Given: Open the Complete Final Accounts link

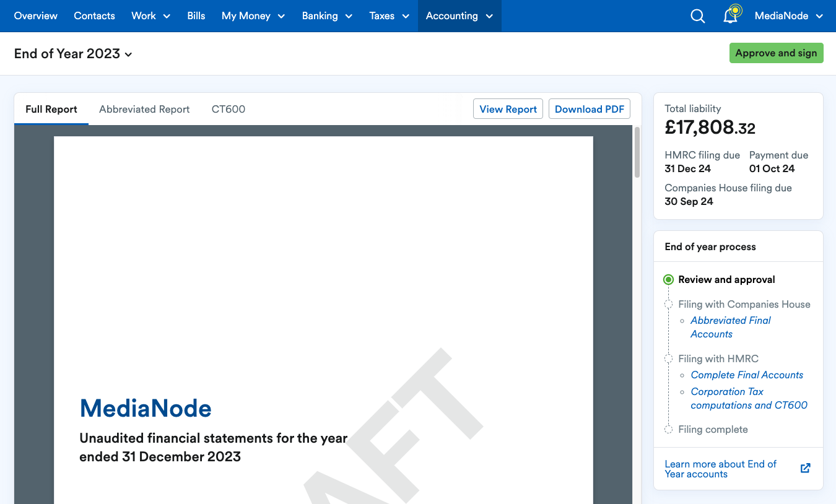Looking at the screenshot, I should tap(747, 375).
